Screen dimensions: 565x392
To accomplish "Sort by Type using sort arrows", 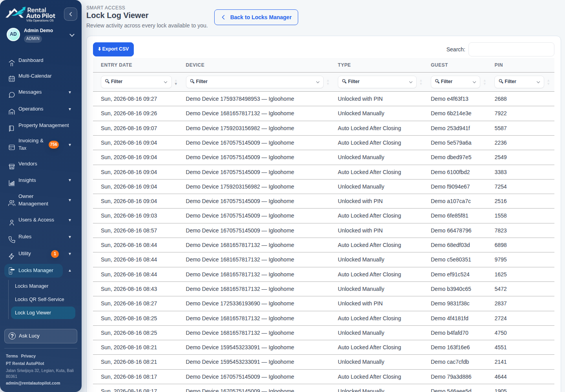I will tap(421, 82).
